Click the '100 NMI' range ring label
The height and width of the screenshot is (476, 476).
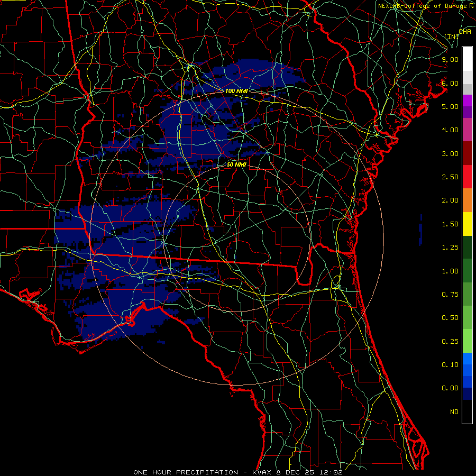(236, 91)
